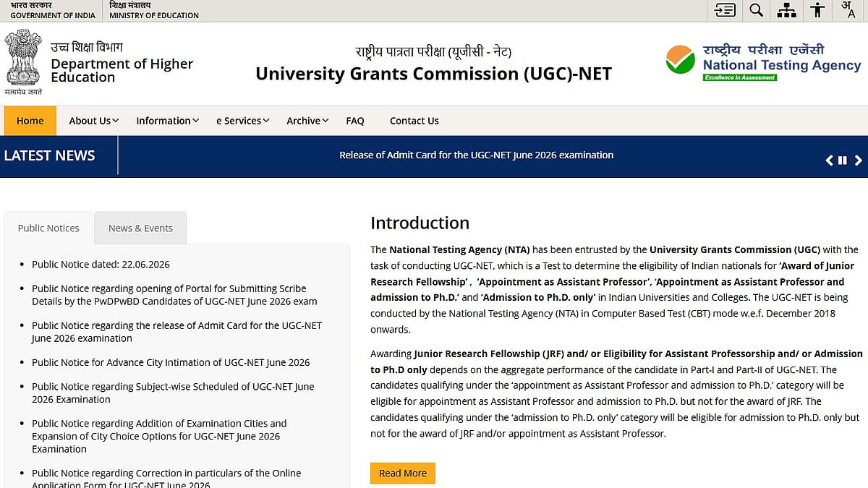Expand the e Services dropdown
The image size is (868, 488).
(242, 121)
